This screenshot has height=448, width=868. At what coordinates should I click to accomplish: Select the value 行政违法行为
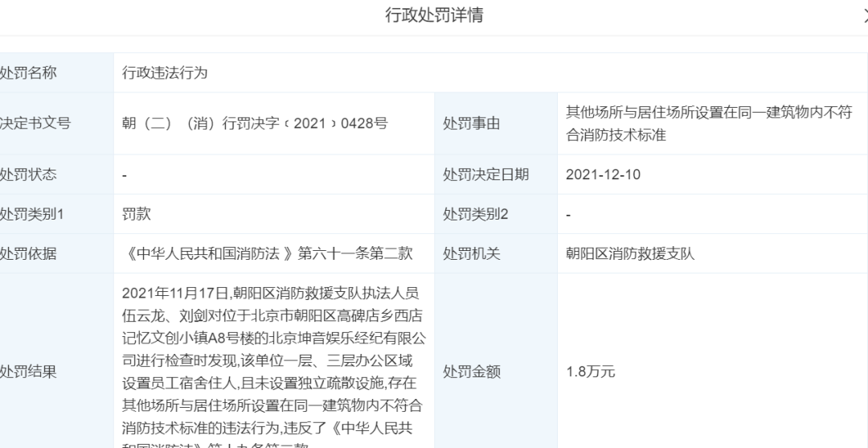pos(165,72)
